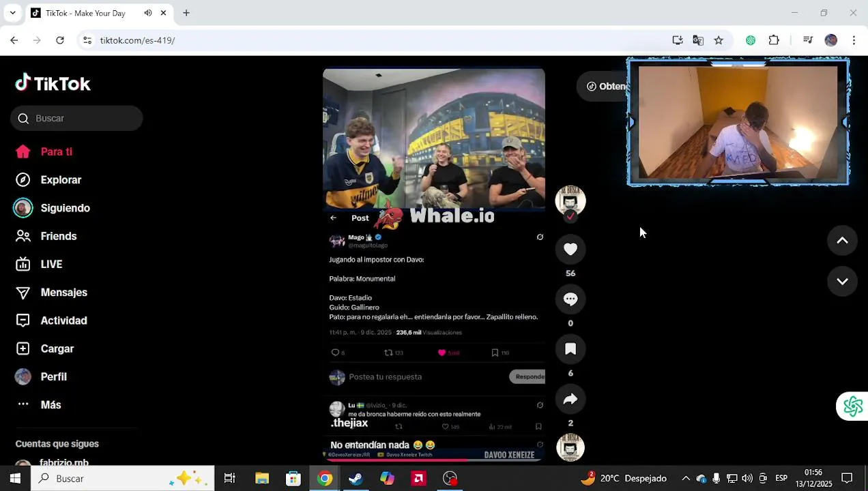
Task: Click the Buscar search field in TikTok
Action: [76, 118]
